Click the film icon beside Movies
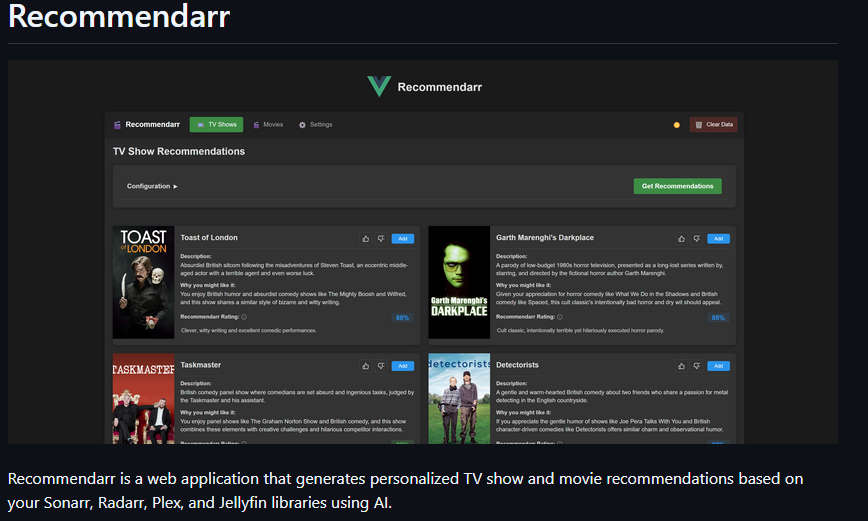This screenshot has height=521, width=868. (x=256, y=125)
